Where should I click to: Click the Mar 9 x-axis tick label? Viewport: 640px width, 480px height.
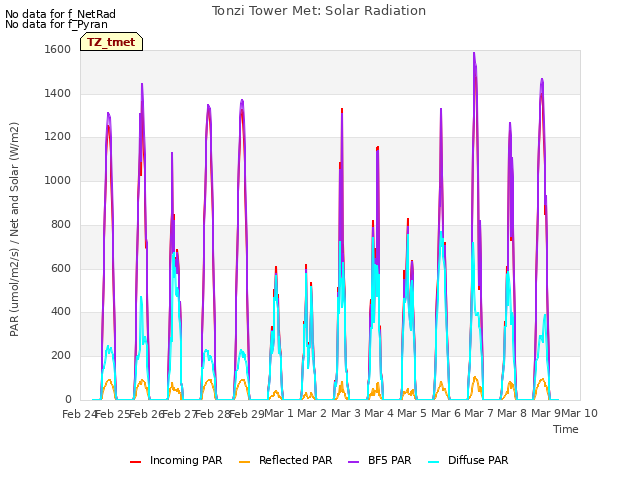[x=546, y=413]
